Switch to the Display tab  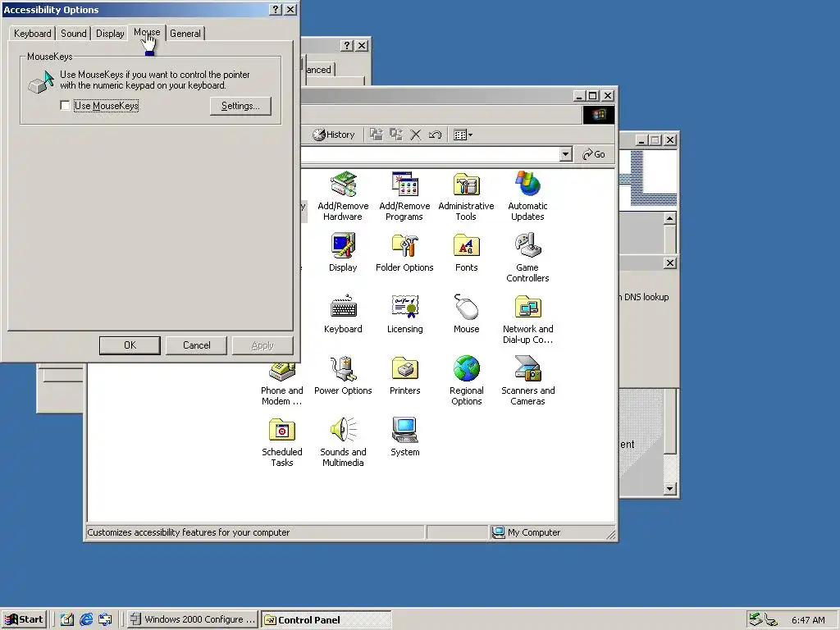[x=110, y=33]
